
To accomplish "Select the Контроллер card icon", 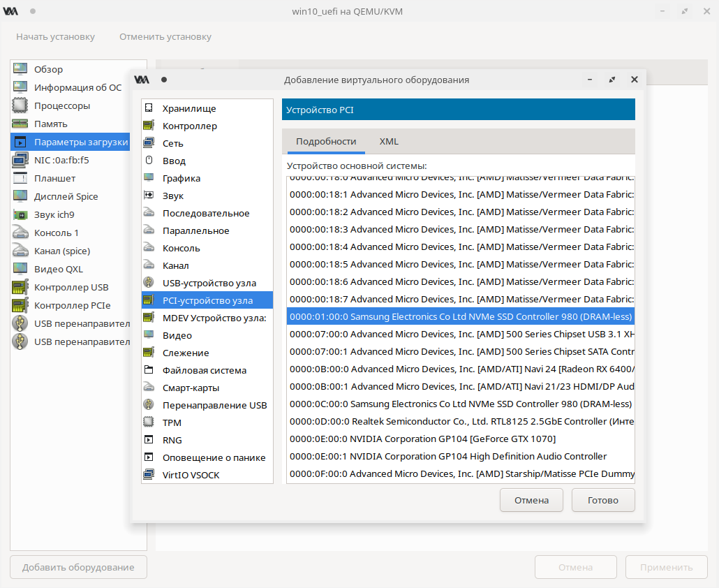I will click(149, 125).
